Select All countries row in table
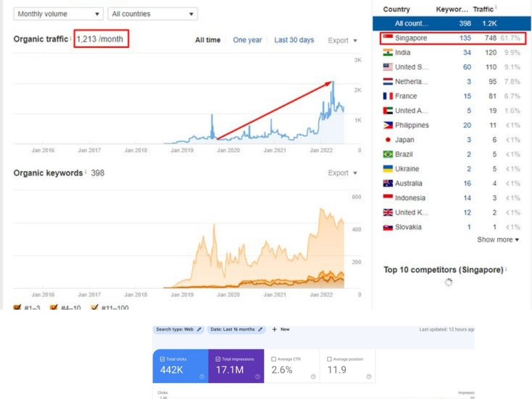This screenshot has width=532, height=399. click(x=452, y=23)
